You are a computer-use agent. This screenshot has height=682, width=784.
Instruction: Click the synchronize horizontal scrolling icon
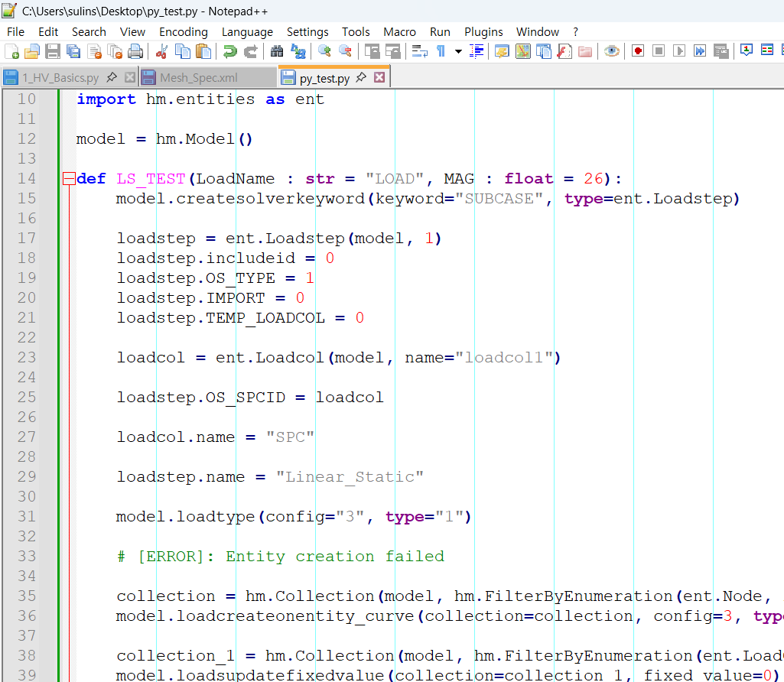[x=393, y=51]
